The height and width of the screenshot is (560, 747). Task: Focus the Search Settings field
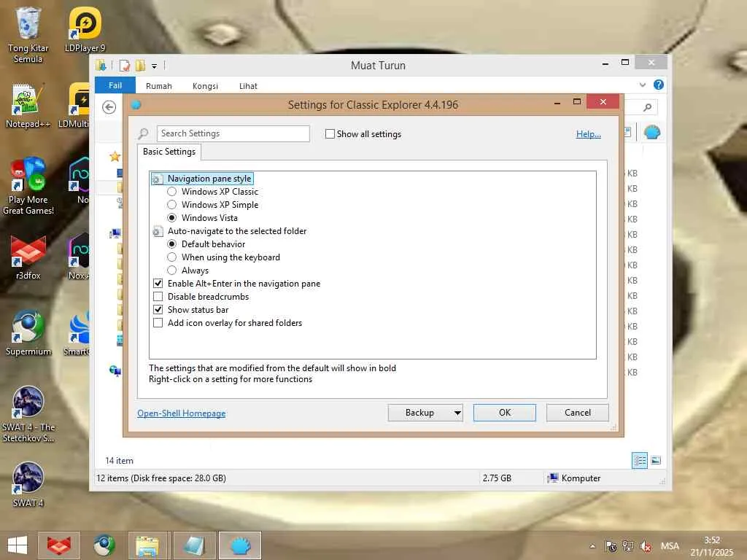tap(233, 133)
